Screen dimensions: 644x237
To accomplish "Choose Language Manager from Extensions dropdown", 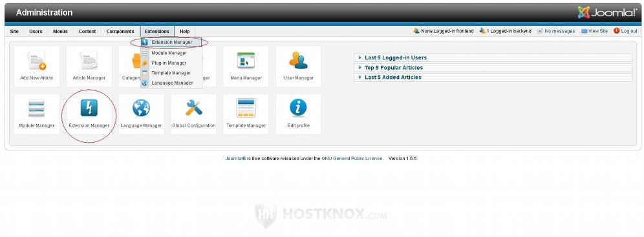I will point(172,83).
